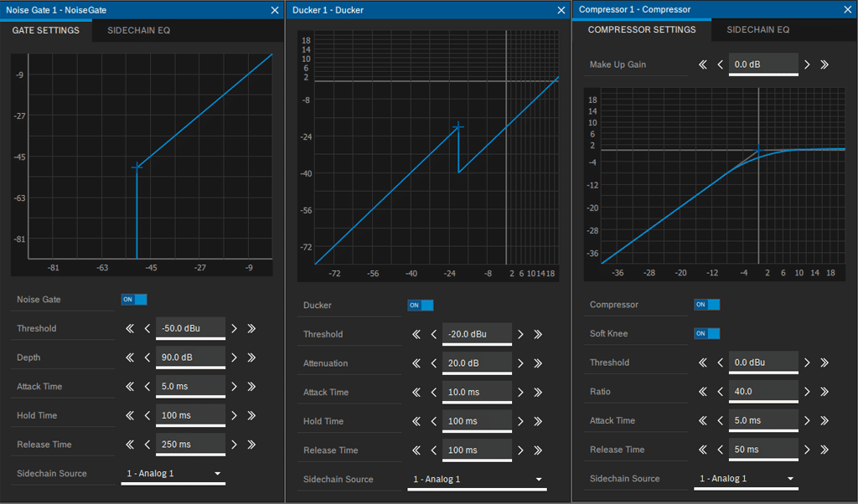Screen dimensions: 858x504
Task: Click double-right arrow for Compressor Ratio
Action: [824, 392]
